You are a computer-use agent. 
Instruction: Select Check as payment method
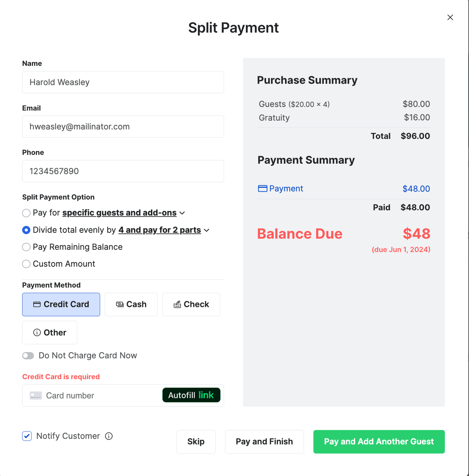(191, 304)
